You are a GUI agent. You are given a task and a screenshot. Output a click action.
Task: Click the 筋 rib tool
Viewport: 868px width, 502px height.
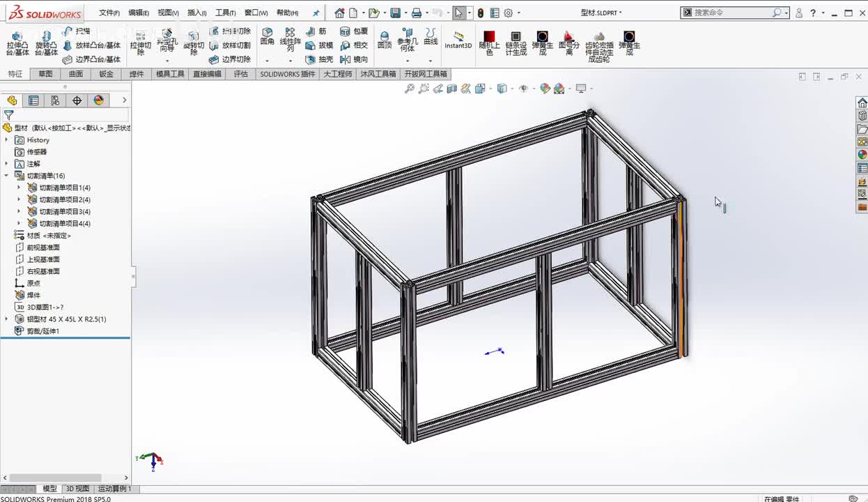point(316,31)
